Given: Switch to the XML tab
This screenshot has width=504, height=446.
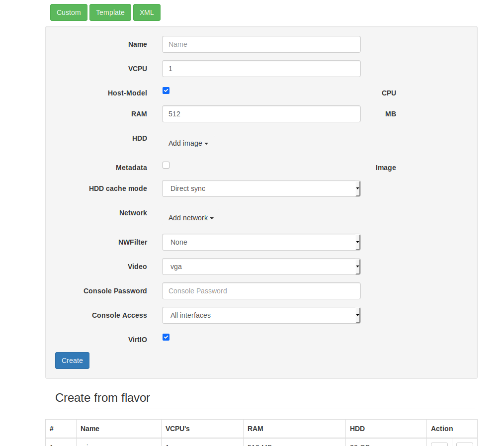Looking at the screenshot, I should [147, 12].
